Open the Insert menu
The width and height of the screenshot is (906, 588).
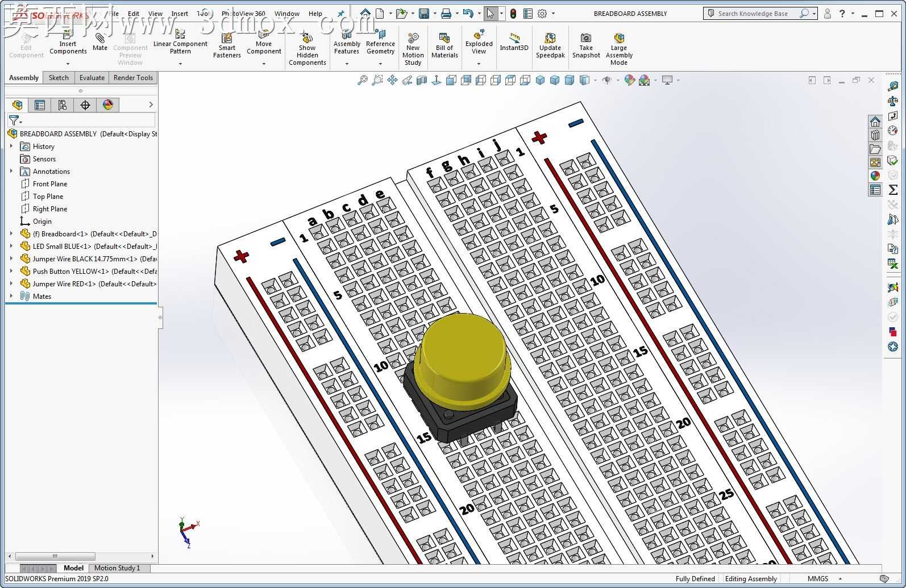tap(180, 14)
